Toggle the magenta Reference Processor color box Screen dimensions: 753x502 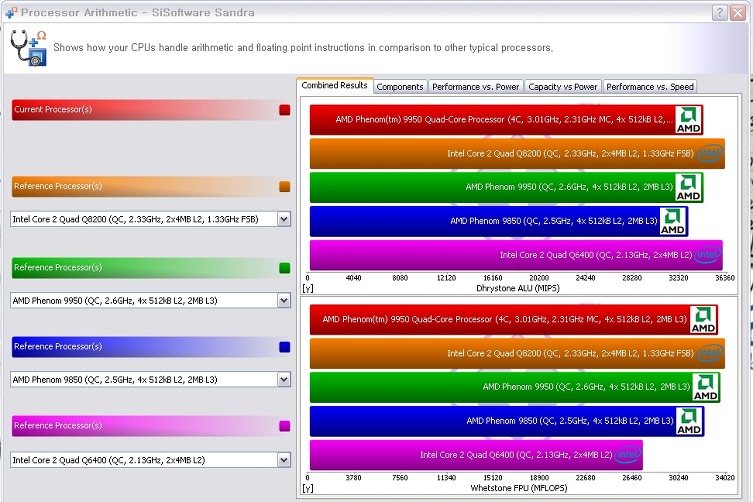tap(284, 426)
